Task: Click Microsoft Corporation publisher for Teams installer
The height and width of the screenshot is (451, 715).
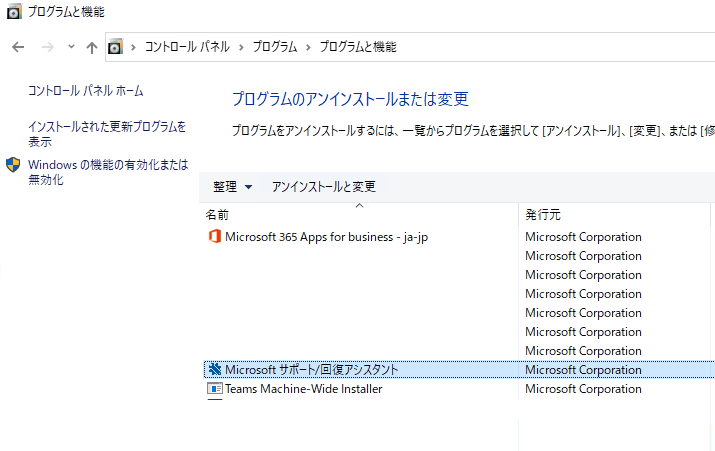Action: pyautogui.click(x=583, y=389)
